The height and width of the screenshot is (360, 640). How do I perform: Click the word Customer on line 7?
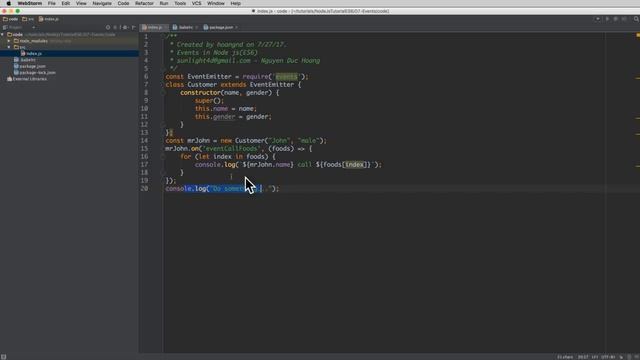tap(202, 84)
